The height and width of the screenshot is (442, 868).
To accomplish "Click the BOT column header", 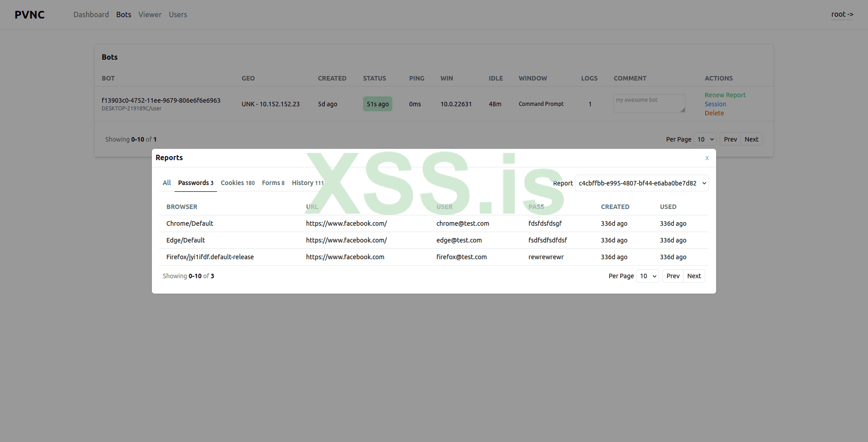I will tap(108, 78).
